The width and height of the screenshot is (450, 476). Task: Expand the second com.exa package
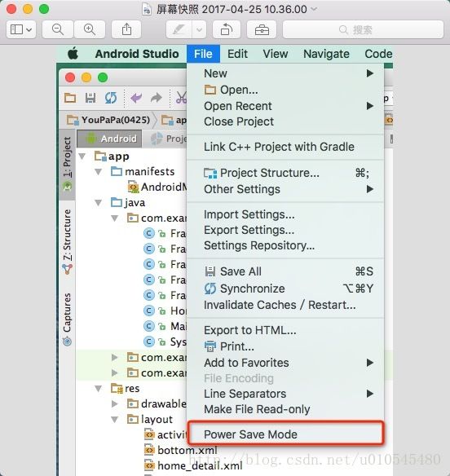(x=114, y=357)
